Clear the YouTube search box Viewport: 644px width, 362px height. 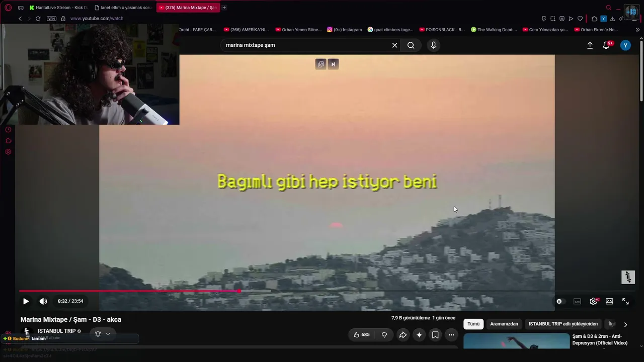(x=394, y=45)
